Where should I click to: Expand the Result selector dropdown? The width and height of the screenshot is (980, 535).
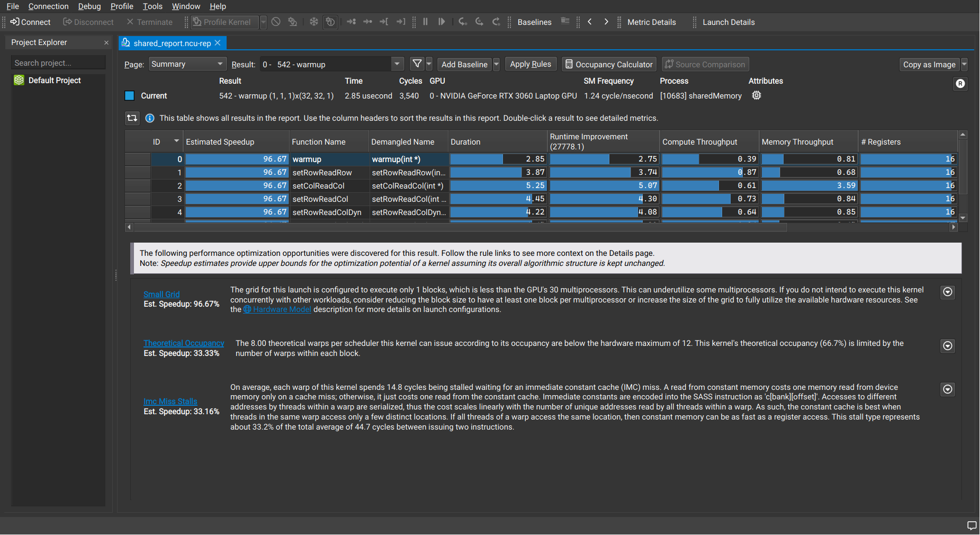pos(397,65)
